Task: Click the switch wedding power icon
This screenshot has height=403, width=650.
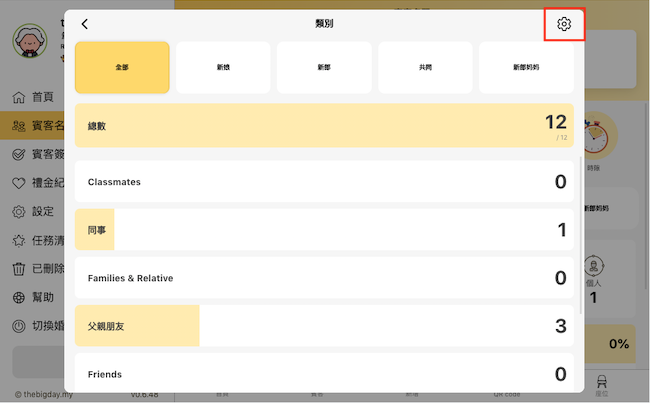Action: click(x=19, y=326)
